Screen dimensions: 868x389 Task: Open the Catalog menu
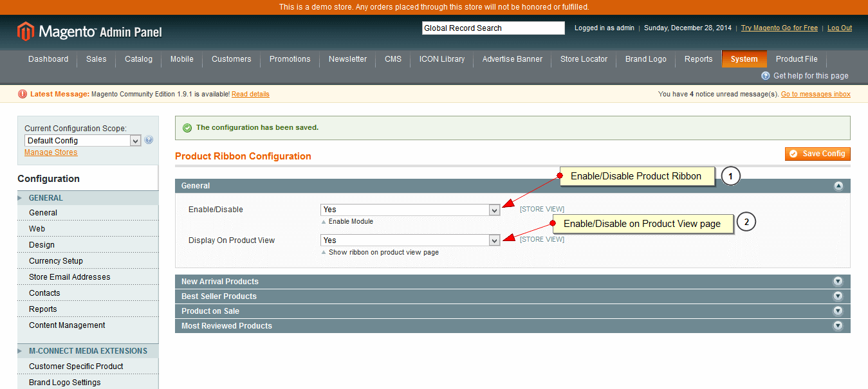click(138, 59)
